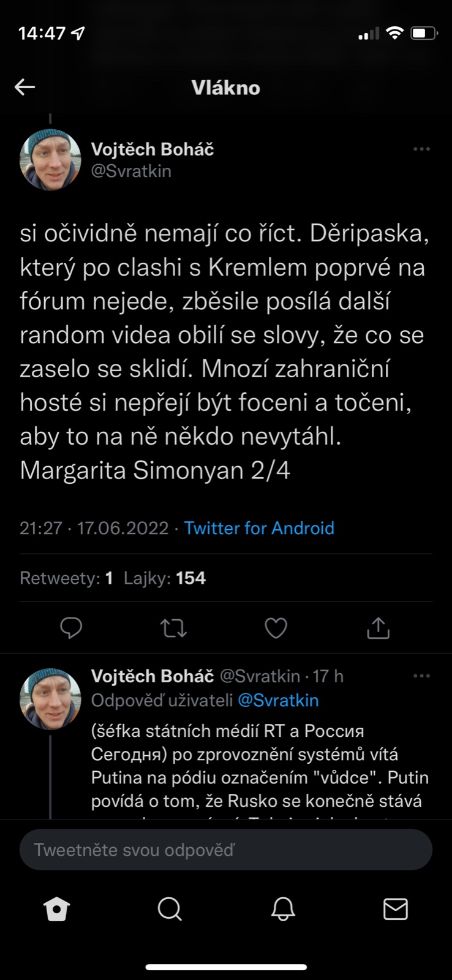Screen dimensions: 452x980
Task: Retweet the main tweet
Action: point(173,628)
